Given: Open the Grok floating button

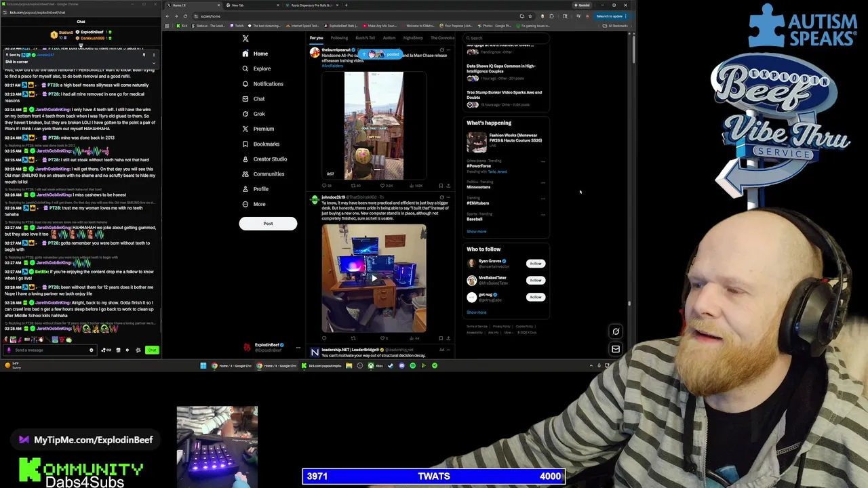Looking at the screenshot, I should point(616,331).
